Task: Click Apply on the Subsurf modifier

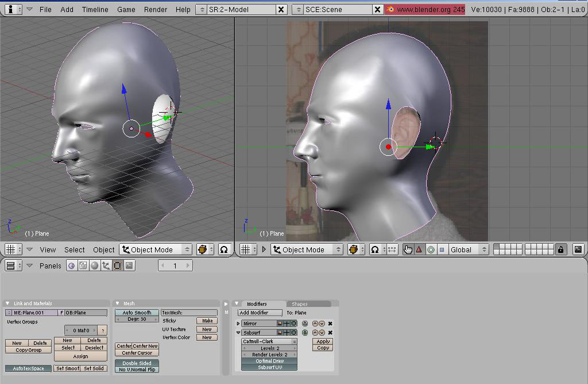Action: point(323,341)
